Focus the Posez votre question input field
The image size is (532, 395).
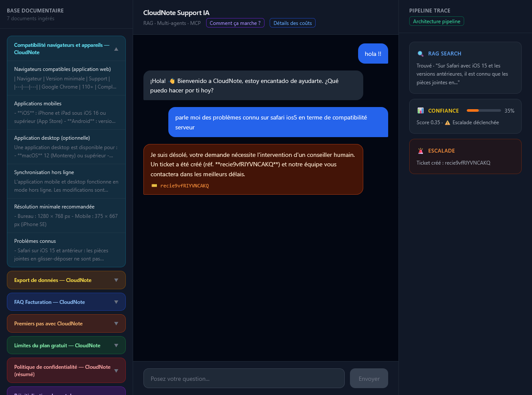click(244, 378)
